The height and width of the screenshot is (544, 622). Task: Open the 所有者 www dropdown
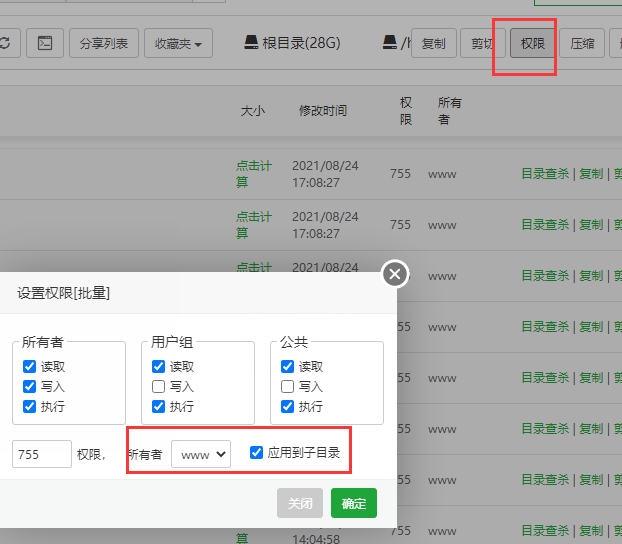coord(201,454)
